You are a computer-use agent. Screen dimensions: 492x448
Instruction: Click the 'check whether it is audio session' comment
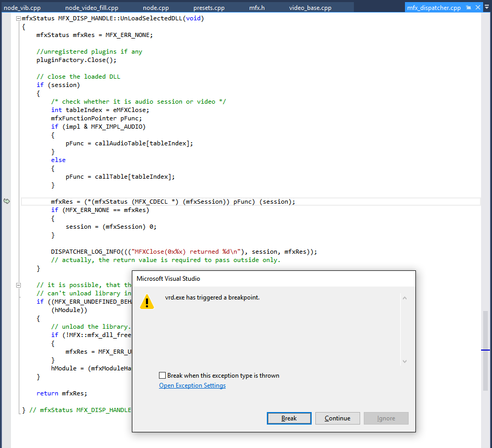(139, 102)
